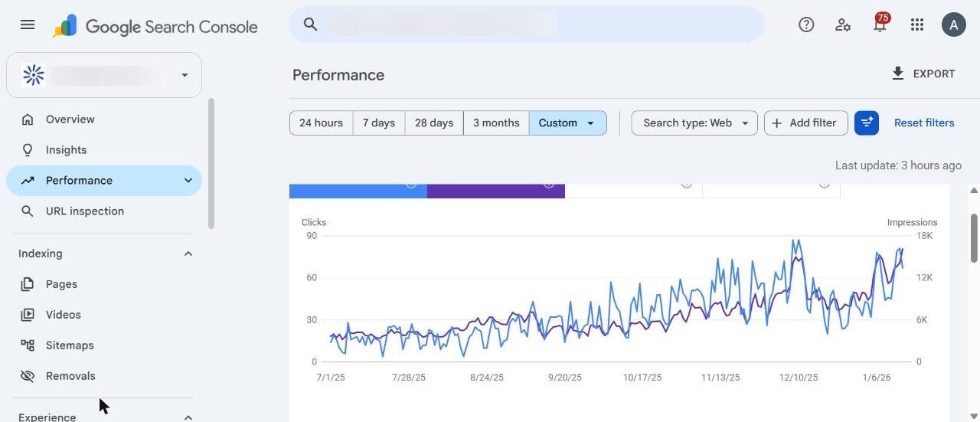Open the Google apps grid

click(917, 25)
